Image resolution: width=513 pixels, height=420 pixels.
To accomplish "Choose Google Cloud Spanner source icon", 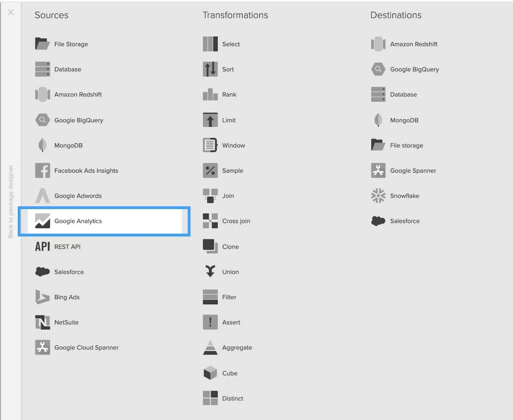I will [42, 347].
